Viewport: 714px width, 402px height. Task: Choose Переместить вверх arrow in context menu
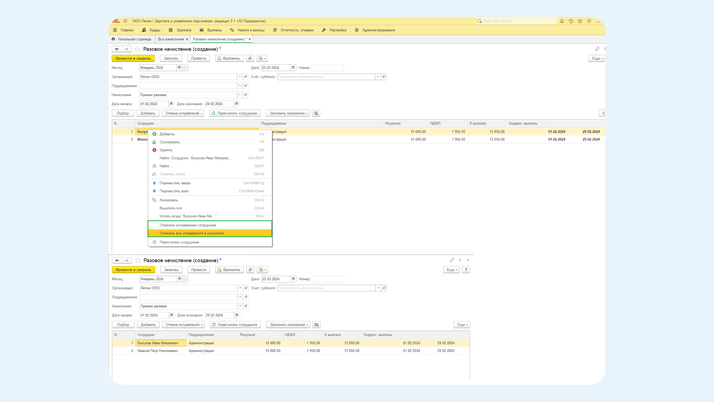tap(154, 183)
